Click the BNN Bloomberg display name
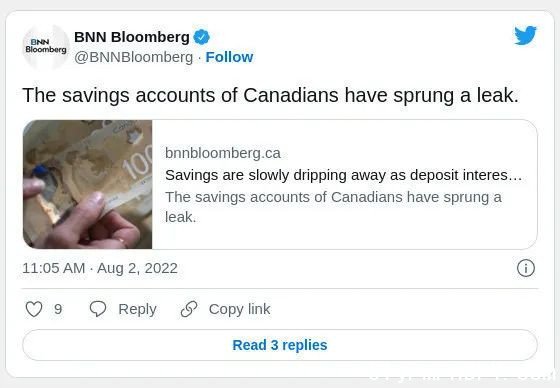Viewport: 560px width, 388px height. pos(132,37)
